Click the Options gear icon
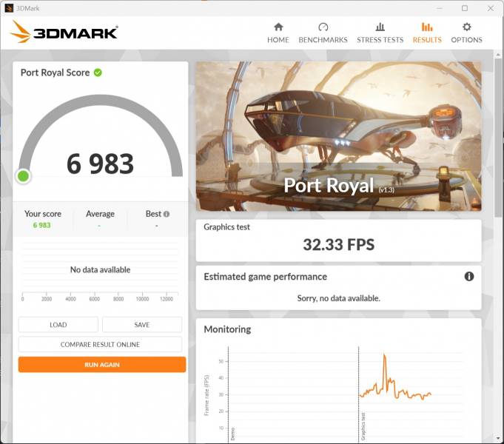Viewport: 504px width, 444px height. (467, 27)
